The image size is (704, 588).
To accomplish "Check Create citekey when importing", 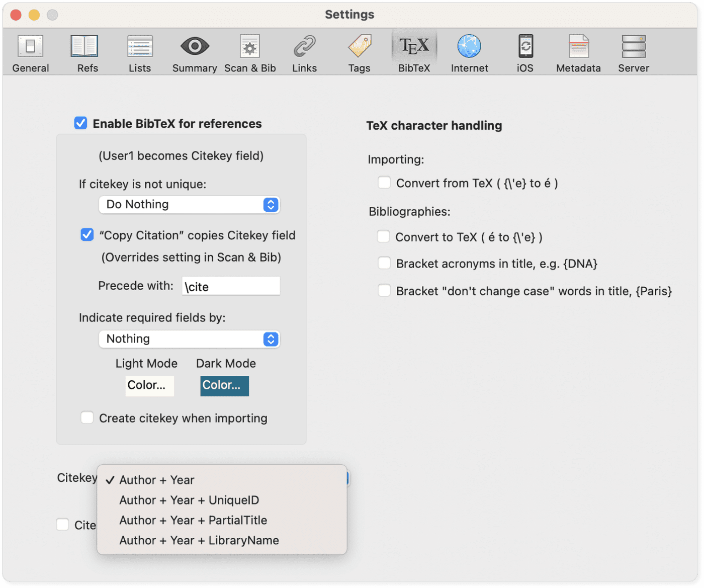I will point(87,417).
